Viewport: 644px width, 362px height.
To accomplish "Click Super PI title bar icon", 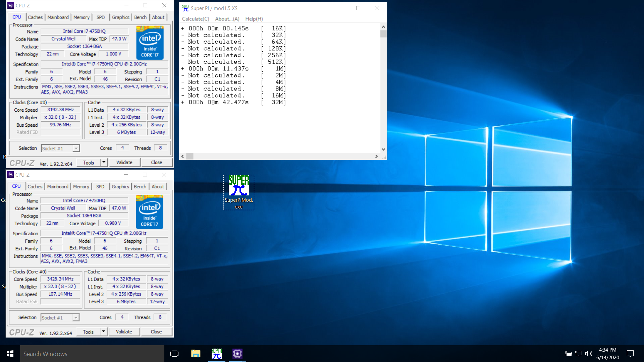I will tap(185, 8).
